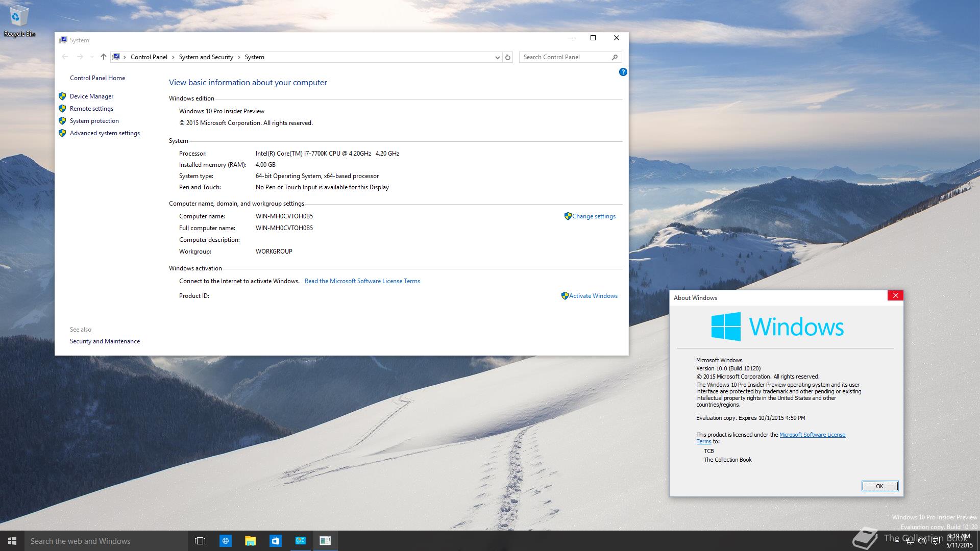
Task: Open Device Manager link
Action: [x=91, y=96]
